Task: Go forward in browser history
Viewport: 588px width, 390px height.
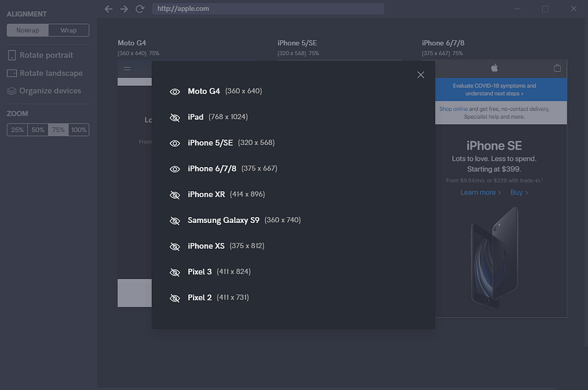Action: 124,8
